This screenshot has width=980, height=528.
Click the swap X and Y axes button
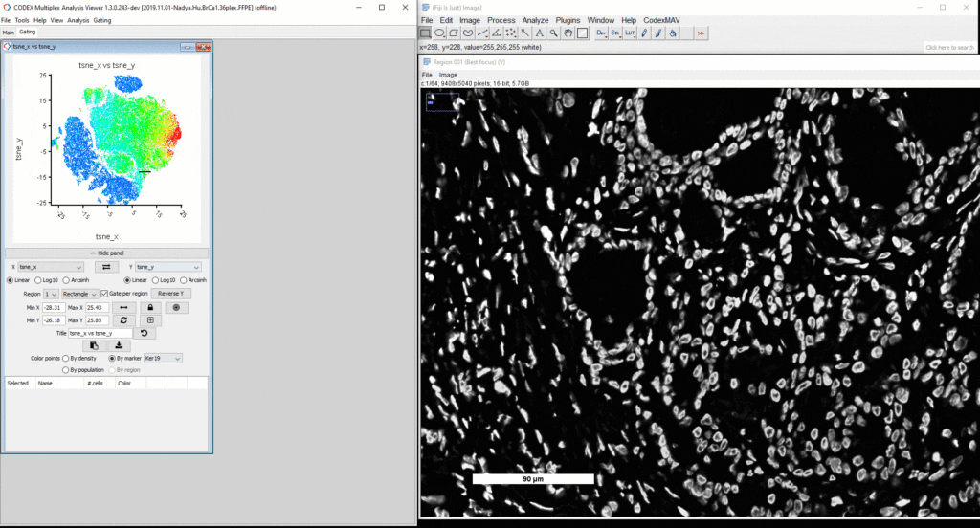click(x=108, y=267)
